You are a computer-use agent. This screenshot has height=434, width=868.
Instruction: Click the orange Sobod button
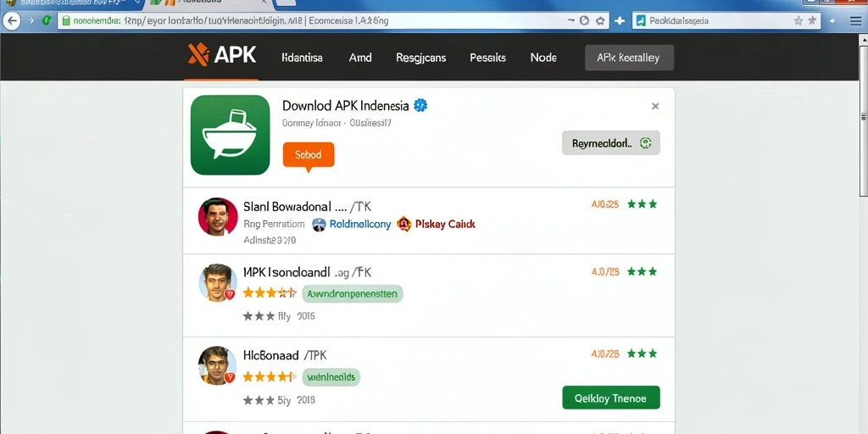[309, 155]
